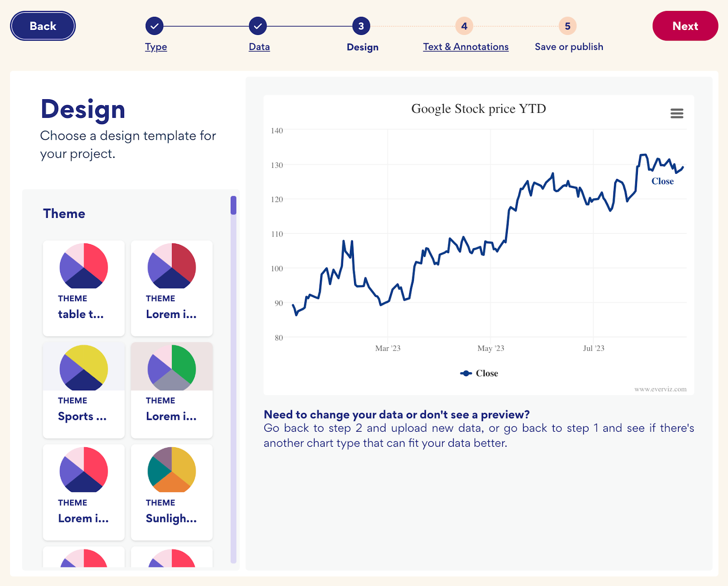Open the Text & Annotations step

[466, 47]
